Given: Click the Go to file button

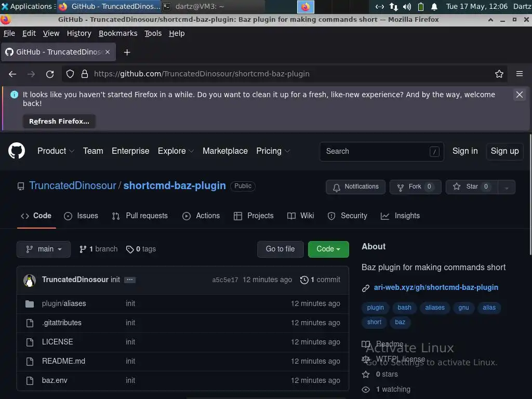Looking at the screenshot, I should click(280, 249).
